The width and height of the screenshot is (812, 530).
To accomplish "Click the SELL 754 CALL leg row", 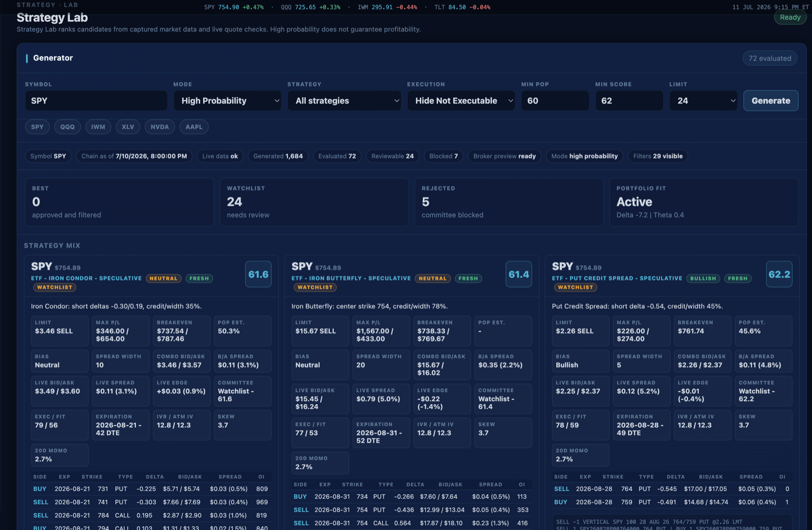I will [x=412, y=523].
